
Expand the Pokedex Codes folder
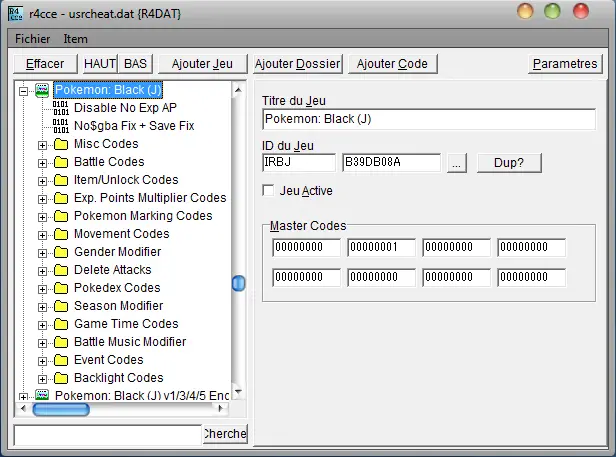pos(42,289)
